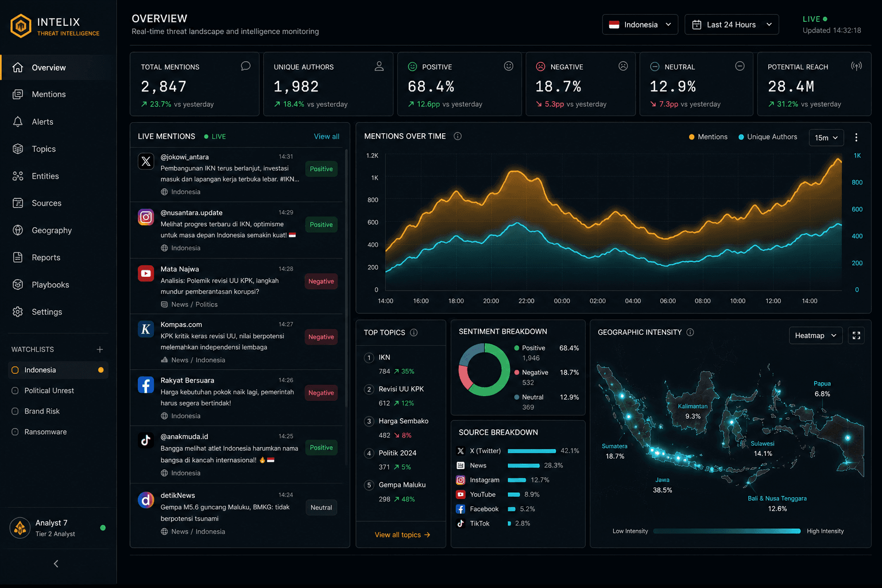Image resolution: width=882 pixels, height=588 pixels.
Task: Click Positive tag on @jokowi_antara mention
Action: (321, 169)
